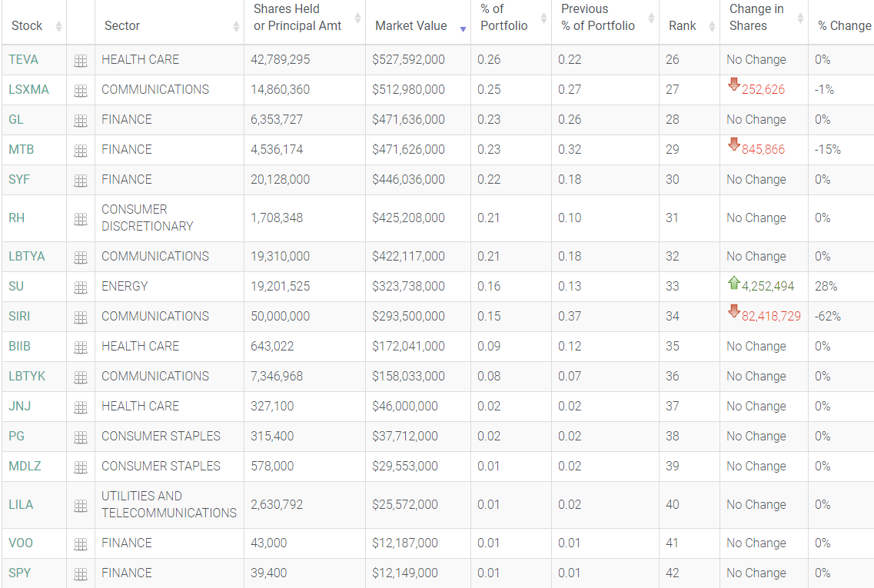Image resolution: width=874 pixels, height=588 pixels.
Task: Open the grid icon in the VOO row
Action: pyautogui.click(x=81, y=545)
